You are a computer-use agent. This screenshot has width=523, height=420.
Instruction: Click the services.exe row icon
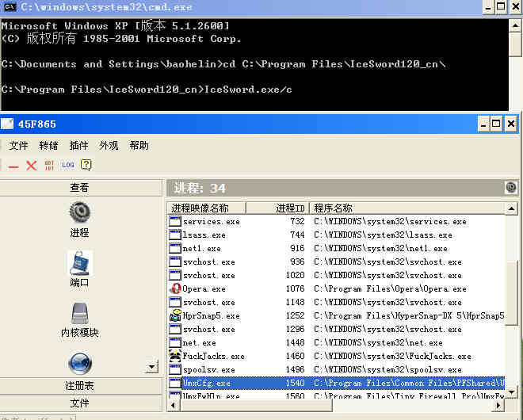click(x=175, y=221)
